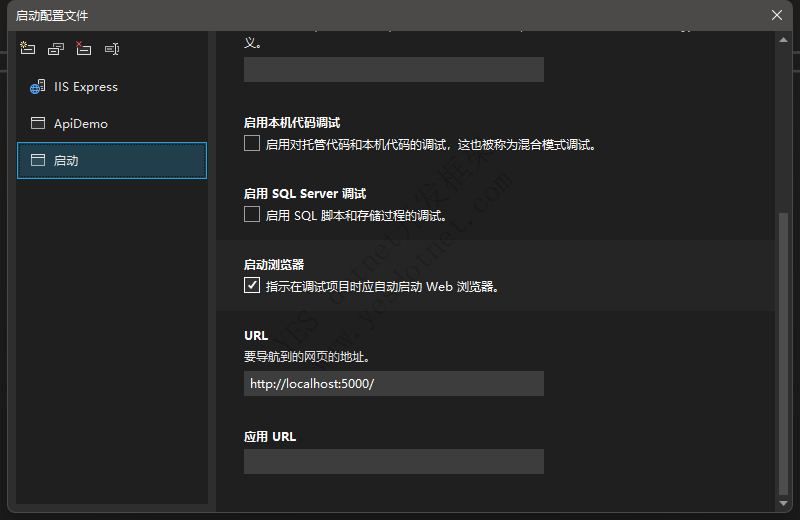Click the rename profile icon
The image size is (800, 520).
[112, 48]
